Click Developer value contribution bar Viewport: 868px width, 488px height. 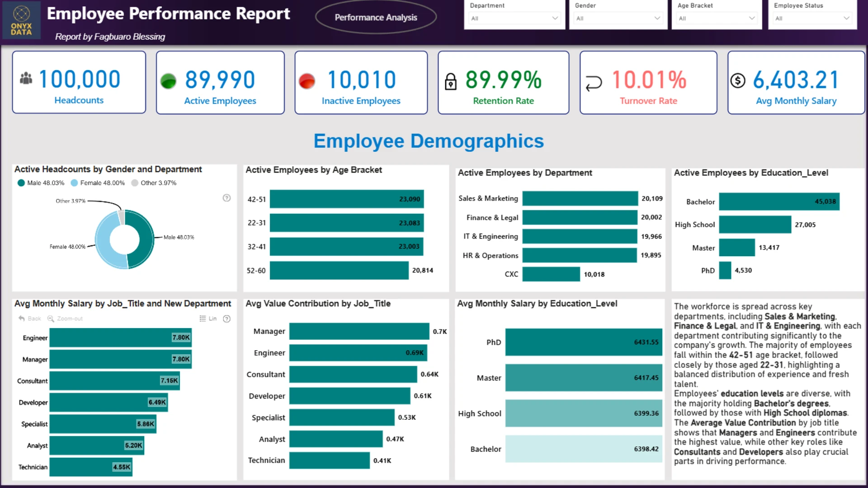pyautogui.click(x=350, y=396)
